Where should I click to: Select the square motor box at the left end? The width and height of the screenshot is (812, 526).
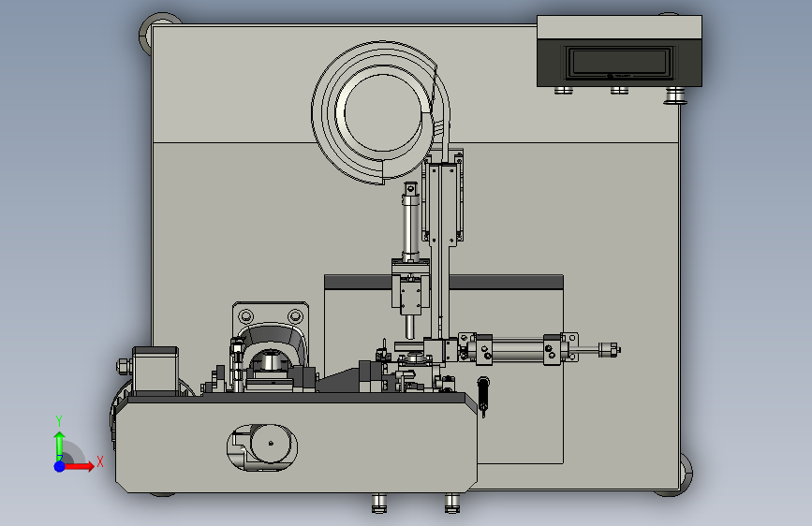click(x=155, y=371)
